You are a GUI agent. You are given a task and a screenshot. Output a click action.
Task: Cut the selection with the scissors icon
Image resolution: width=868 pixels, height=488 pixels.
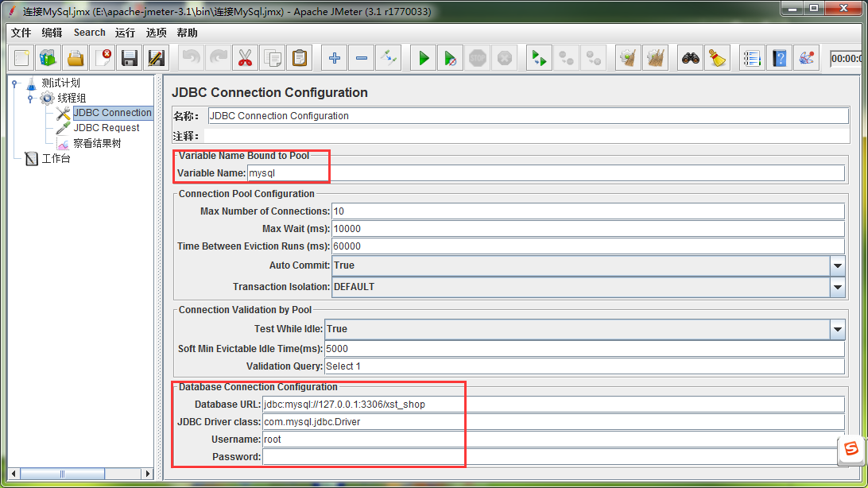click(246, 58)
